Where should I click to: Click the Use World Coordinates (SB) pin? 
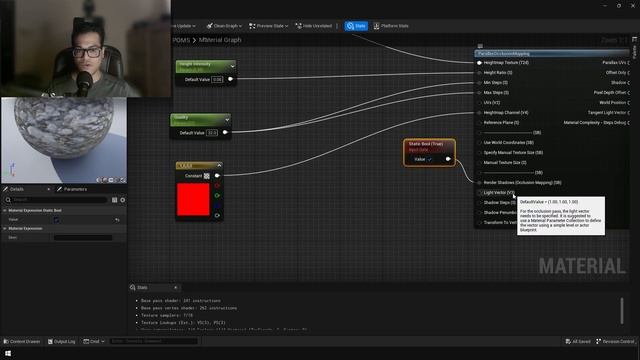(479, 143)
